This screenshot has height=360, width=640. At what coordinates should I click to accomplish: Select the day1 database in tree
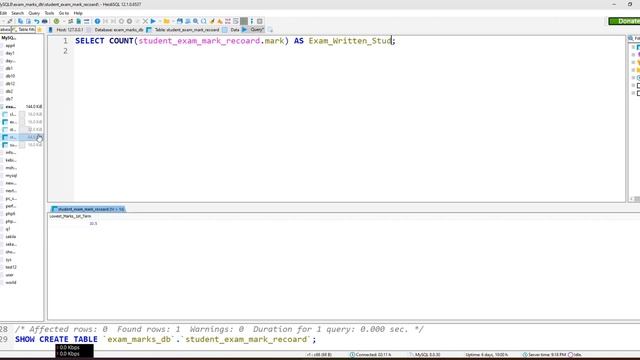[10, 53]
